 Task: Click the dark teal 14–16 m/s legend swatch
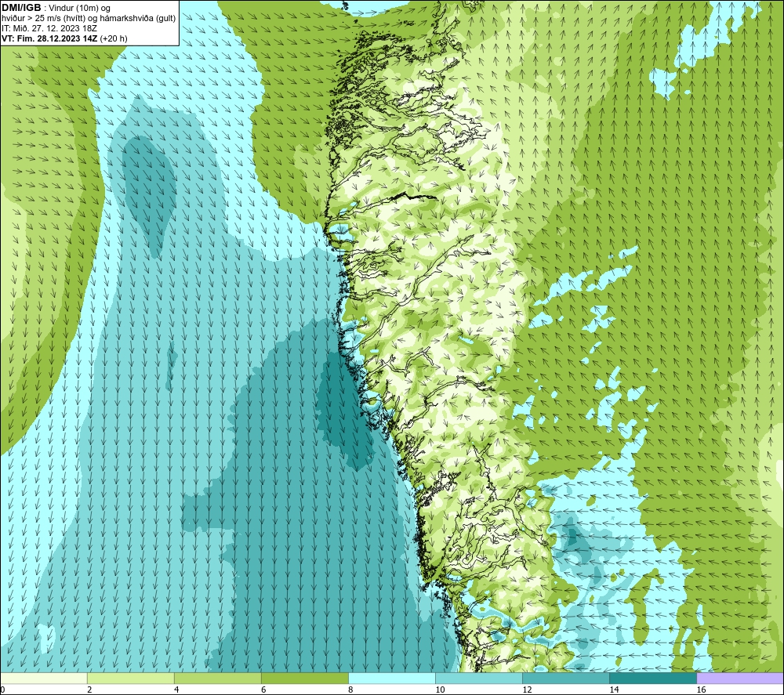[x=653, y=678]
